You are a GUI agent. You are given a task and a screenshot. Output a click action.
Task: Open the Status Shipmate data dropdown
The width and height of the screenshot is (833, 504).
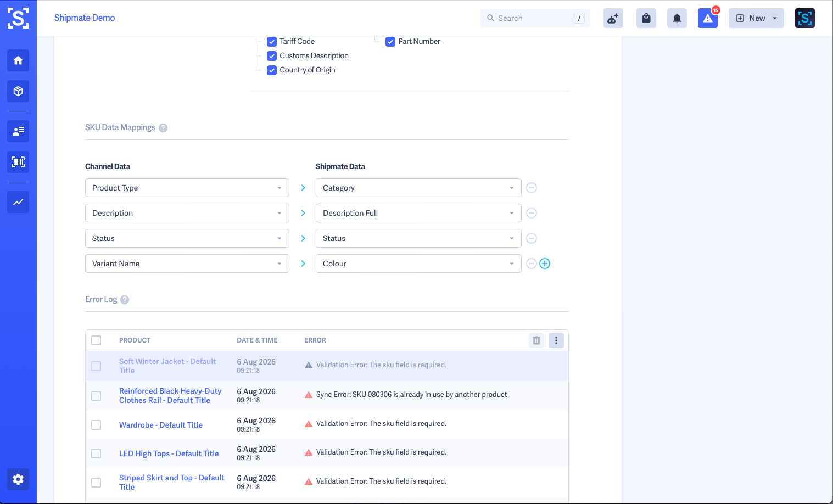(418, 238)
